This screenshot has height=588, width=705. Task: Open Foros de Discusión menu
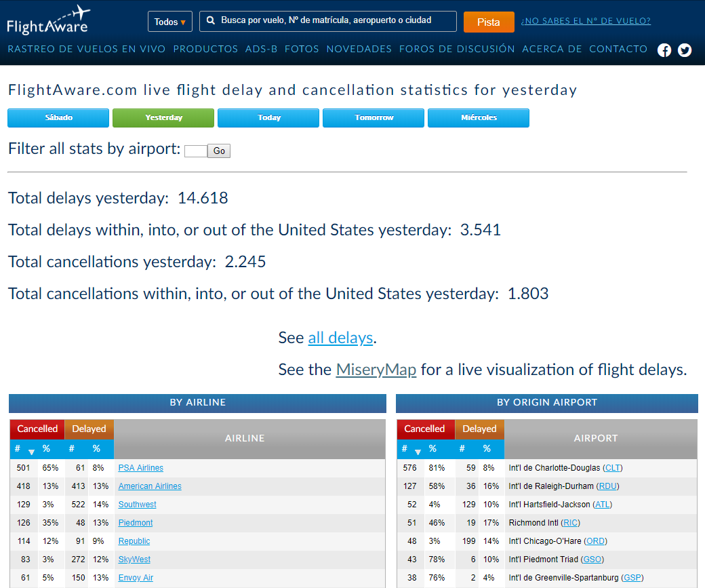(457, 49)
